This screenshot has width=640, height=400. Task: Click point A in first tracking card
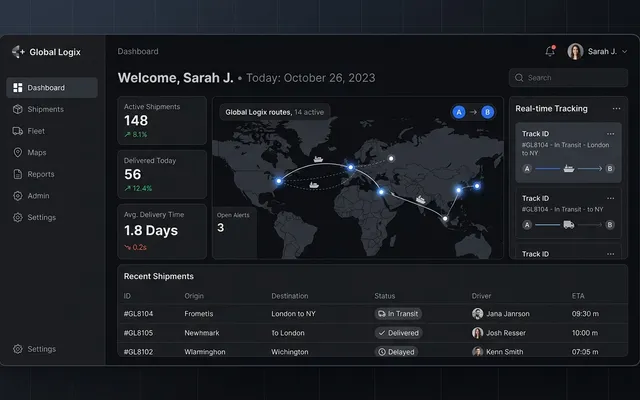tap(527, 169)
